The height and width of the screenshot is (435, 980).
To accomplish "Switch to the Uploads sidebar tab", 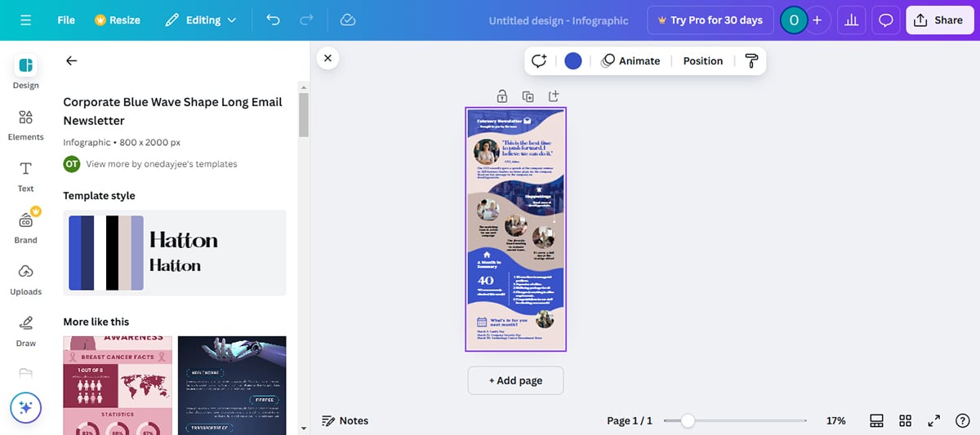I will tap(25, 279).
